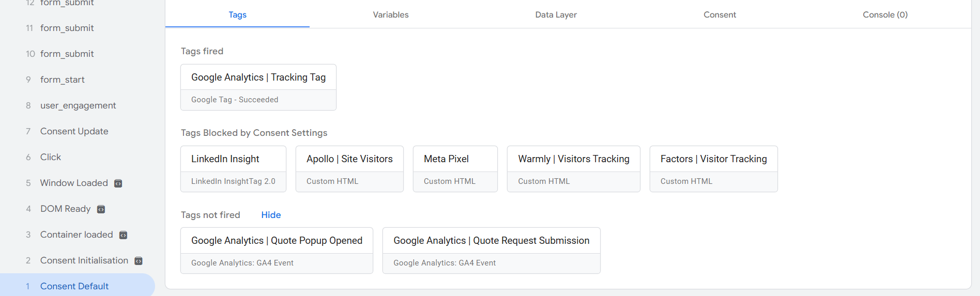Open the Apollo Site Visitors tag card
This screenshot has width=980, height=296.
349,168
